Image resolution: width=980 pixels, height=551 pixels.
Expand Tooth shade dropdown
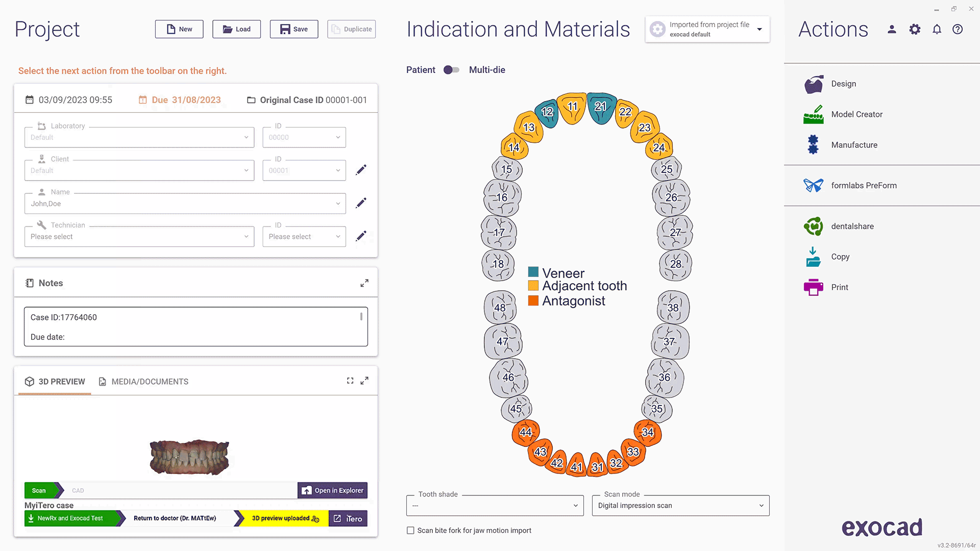[x=575, y=505]
